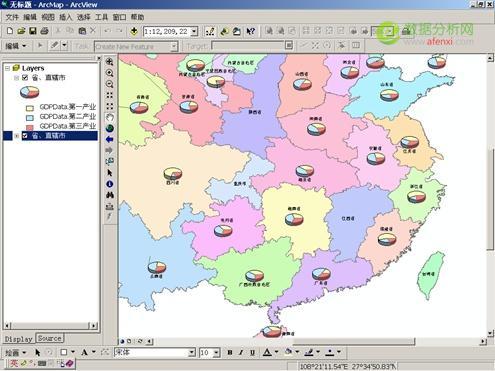Open the 文件 menu
The image size is (495, 371).
(12, 17)
